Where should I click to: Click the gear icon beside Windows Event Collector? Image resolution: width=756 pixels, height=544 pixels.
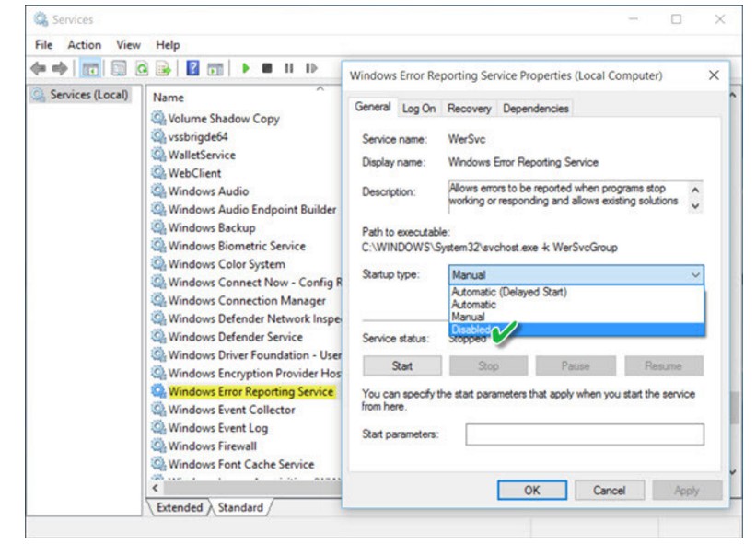[x=158, y=409]
